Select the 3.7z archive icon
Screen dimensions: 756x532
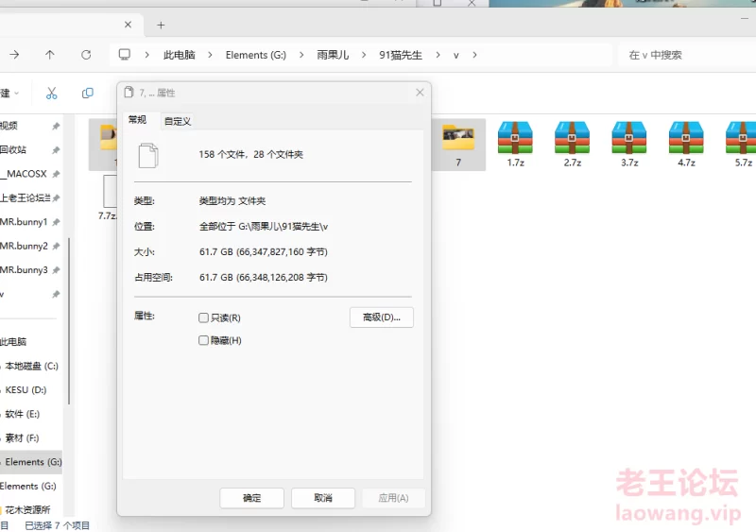tap(629, 139)
